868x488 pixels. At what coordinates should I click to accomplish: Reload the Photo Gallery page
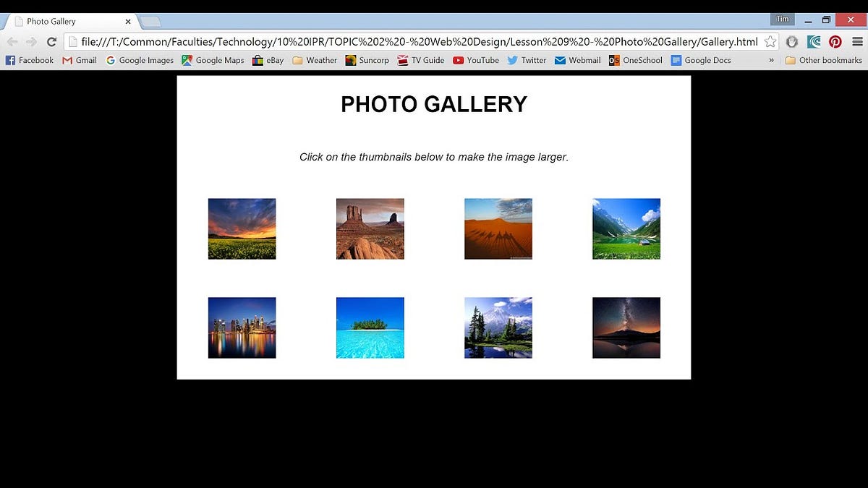pos(50,41)
